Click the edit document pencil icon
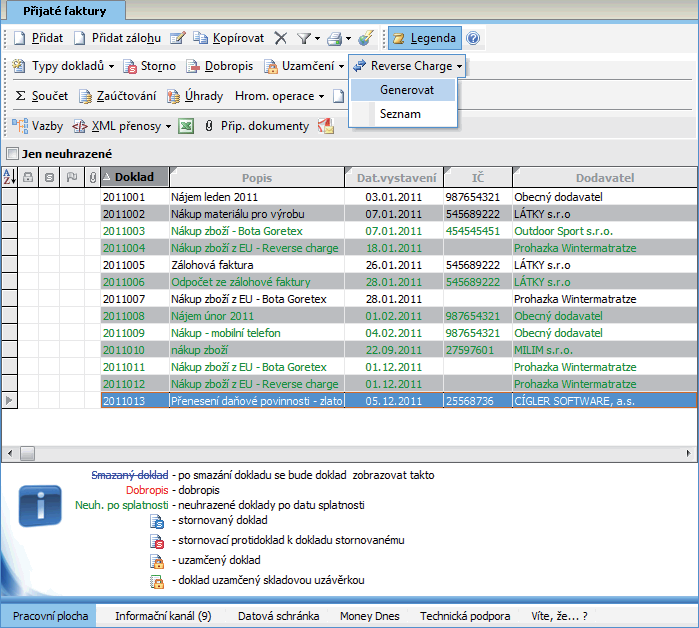Screen dimensions: 699x628 [178, 39]
